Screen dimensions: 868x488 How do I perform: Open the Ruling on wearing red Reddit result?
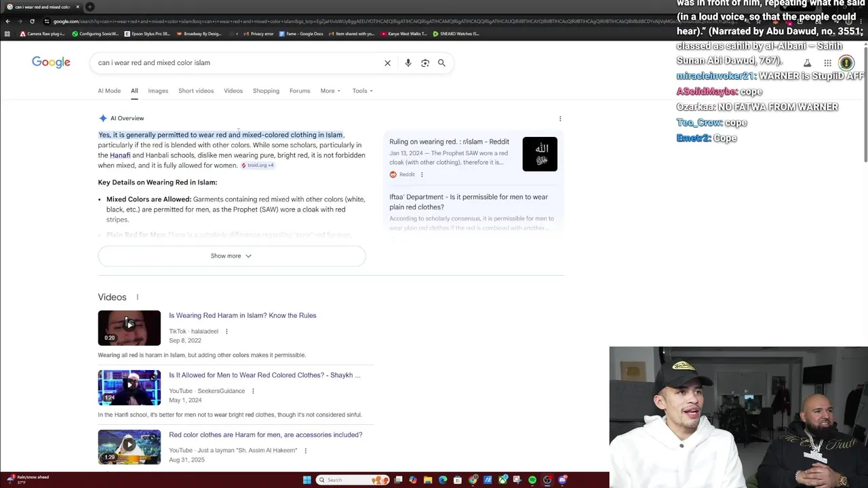tap(449, 142)
